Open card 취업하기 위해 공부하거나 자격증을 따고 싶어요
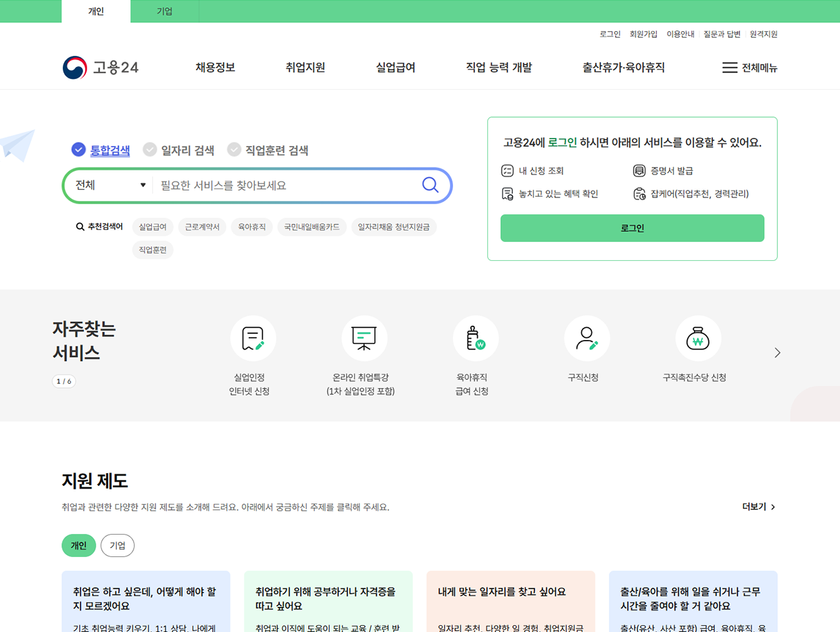The image size is (840, 632). pyautogui.click(x=328, y=601)
